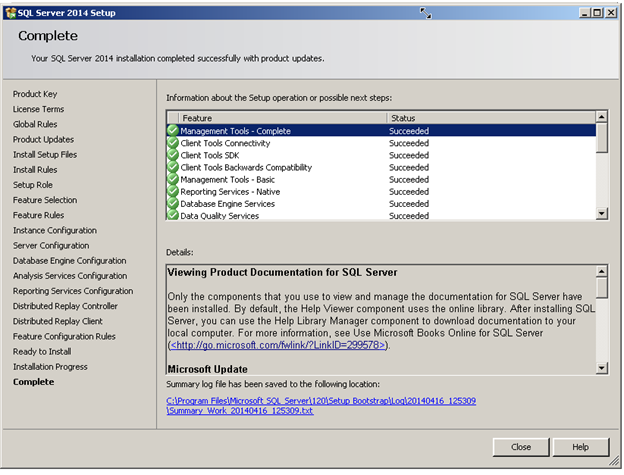Select the Management Tools - Basic row
This screenshot has width=624, height=475.
381,179
